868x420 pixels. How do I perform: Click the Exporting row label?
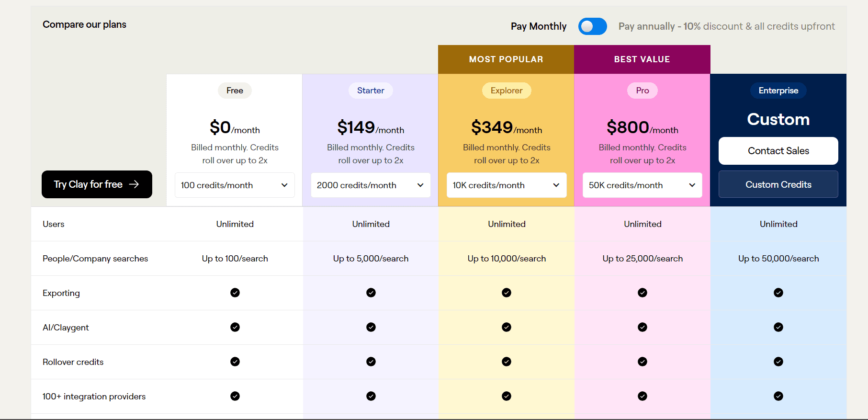point(61,293)
